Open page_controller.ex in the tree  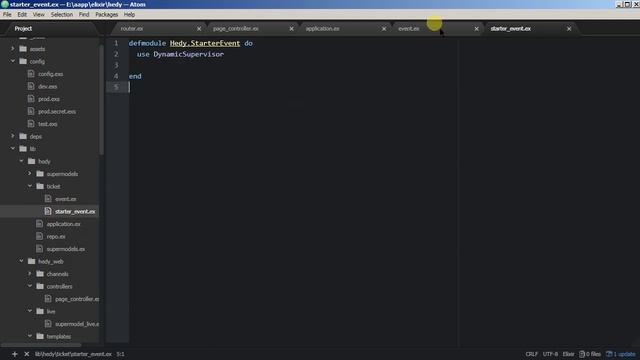[x=77, y=299]
